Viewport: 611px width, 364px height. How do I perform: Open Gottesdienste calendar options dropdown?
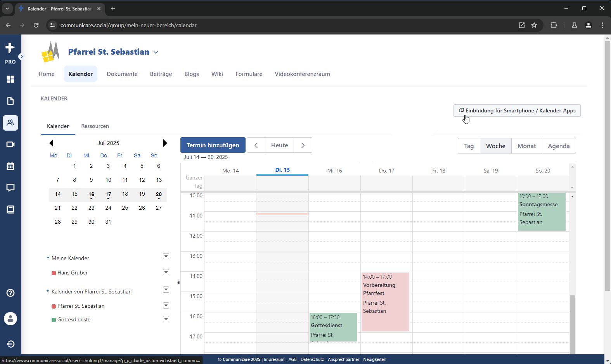pos(166,319)
